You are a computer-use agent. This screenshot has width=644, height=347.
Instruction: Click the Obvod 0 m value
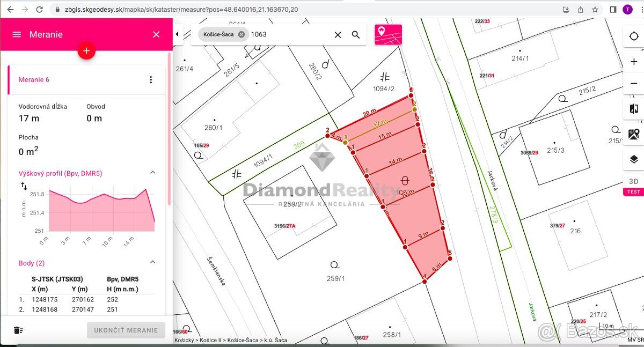(94, 119)
